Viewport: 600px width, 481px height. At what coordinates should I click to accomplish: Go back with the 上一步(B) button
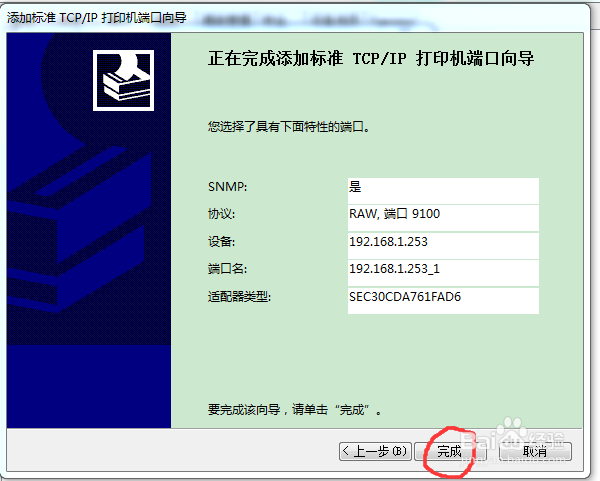pyautogui.click(x=375, y=452)
